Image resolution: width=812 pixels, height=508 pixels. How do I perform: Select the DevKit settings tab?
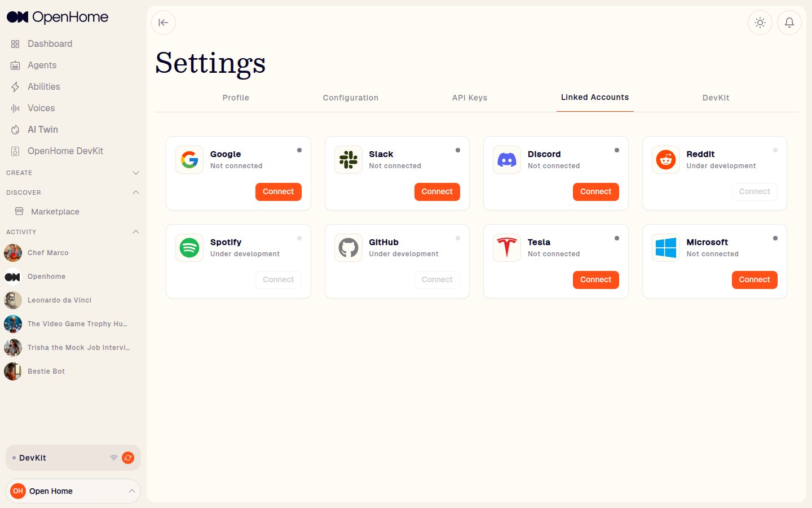click(x=716, y=98)
